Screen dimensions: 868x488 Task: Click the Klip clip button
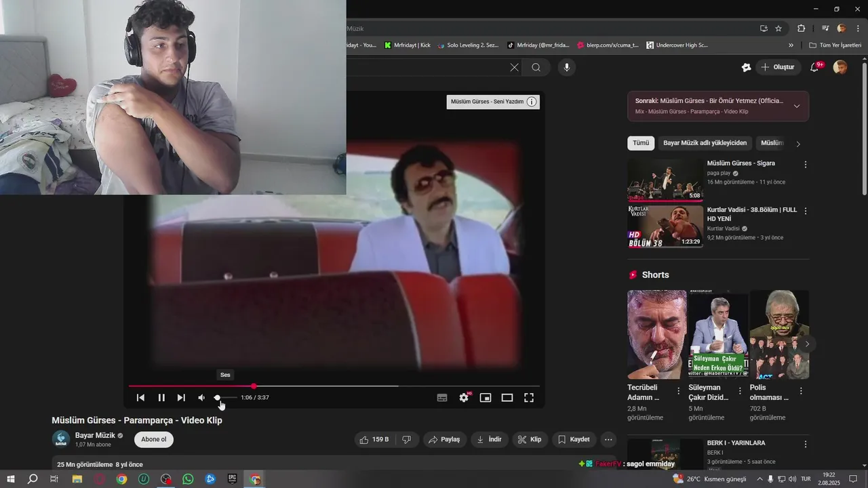coord(530,439)
